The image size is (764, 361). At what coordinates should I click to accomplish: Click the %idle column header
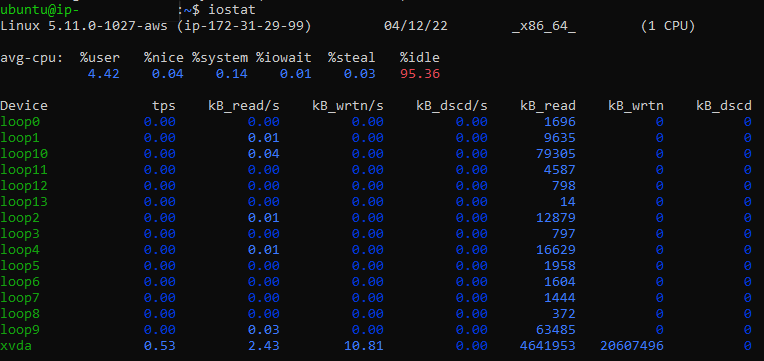click(x=420, y=58)
